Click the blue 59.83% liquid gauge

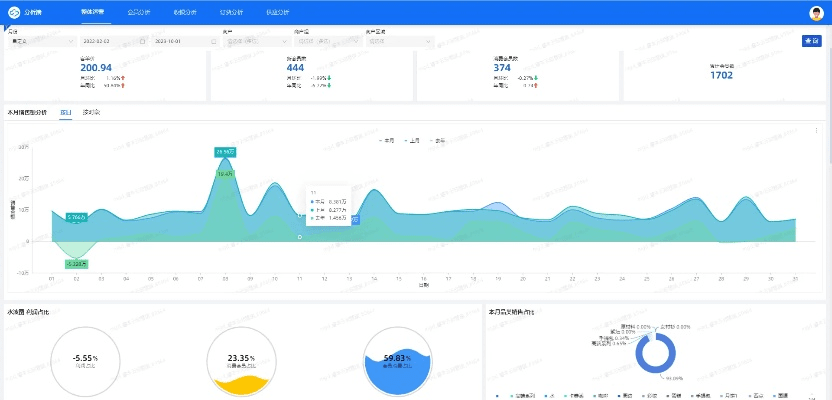pyautogui.click(x=399, y=360)
